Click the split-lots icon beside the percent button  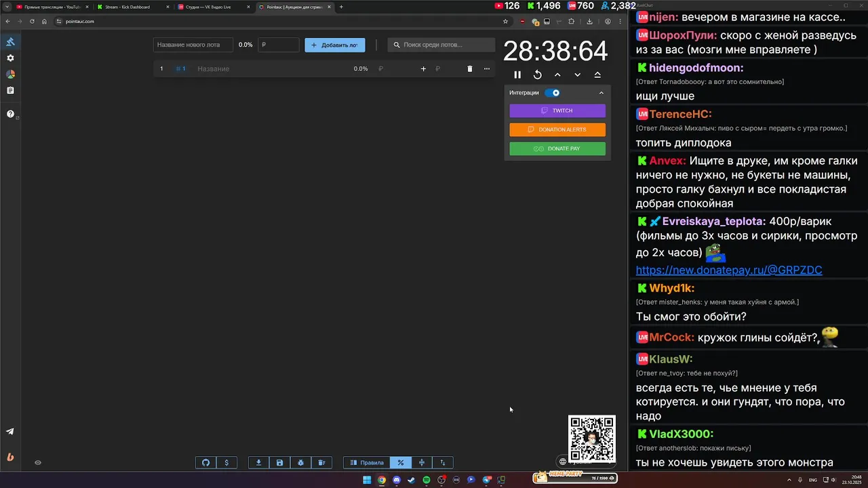click(422, 462)
